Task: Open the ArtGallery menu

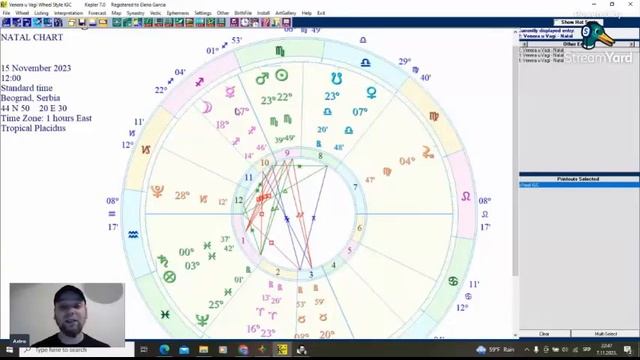Action: pos(286,13)
